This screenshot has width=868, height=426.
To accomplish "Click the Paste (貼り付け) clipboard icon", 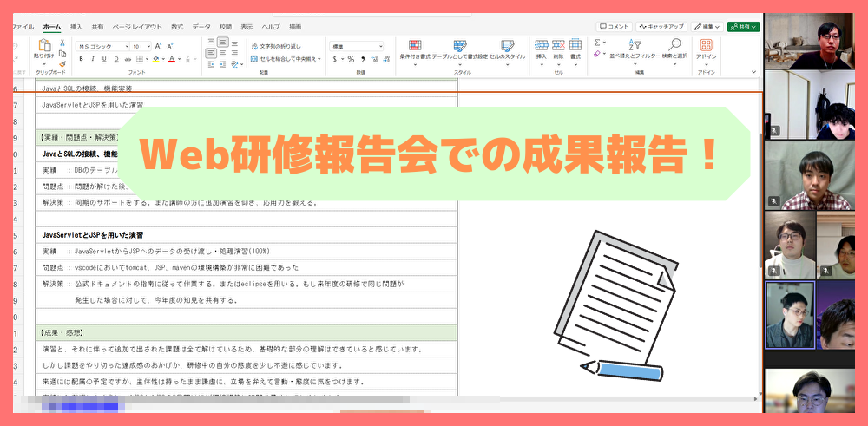I will (x=43, y=47).
